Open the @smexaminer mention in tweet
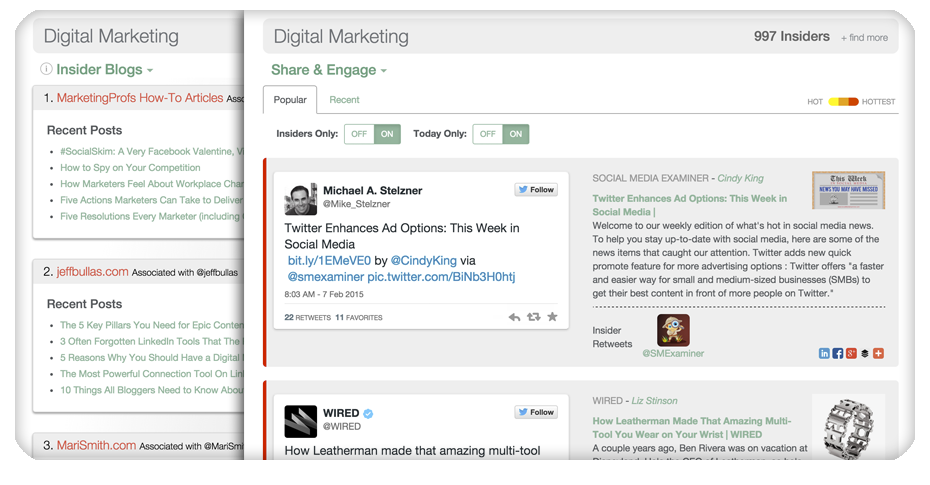Viewport: 930px width, 485px height. [326, 277]
